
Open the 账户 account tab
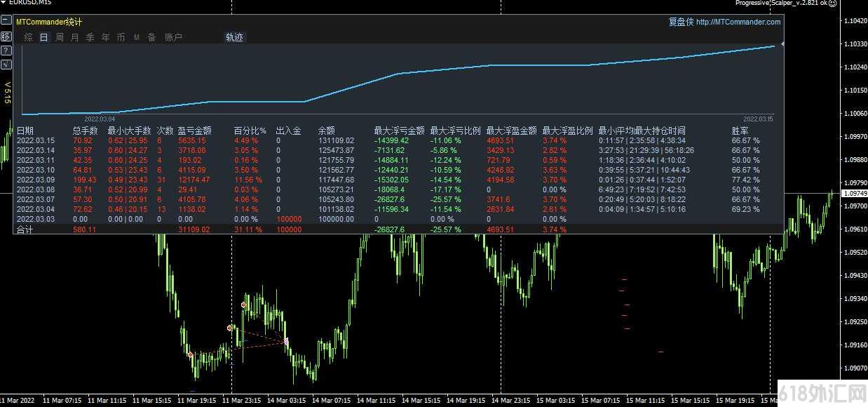click(x=173, y=37)
